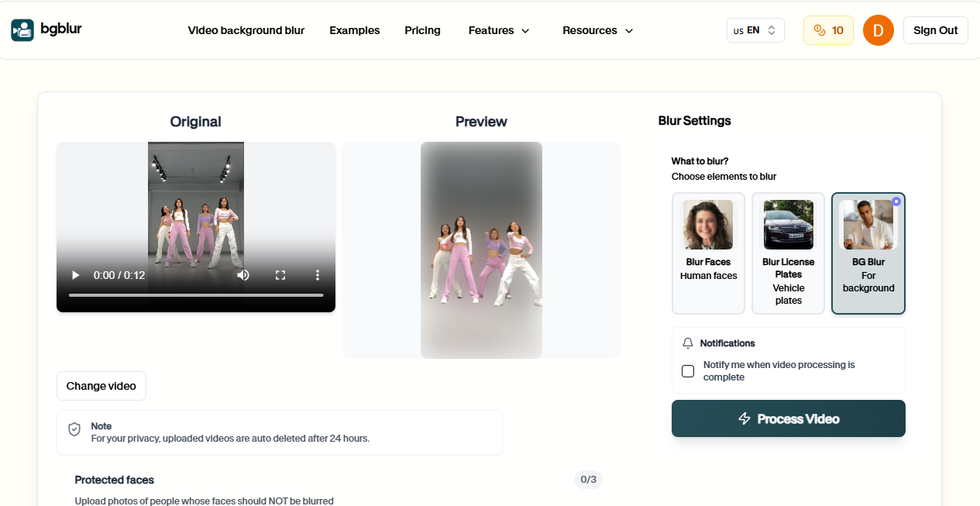
Task: Click the video playback progress bar
Action: pos(195,294)
